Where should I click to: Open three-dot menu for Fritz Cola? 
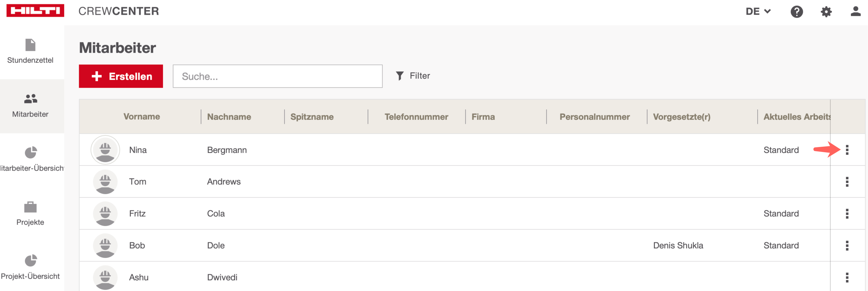click(x=847, y=213)
